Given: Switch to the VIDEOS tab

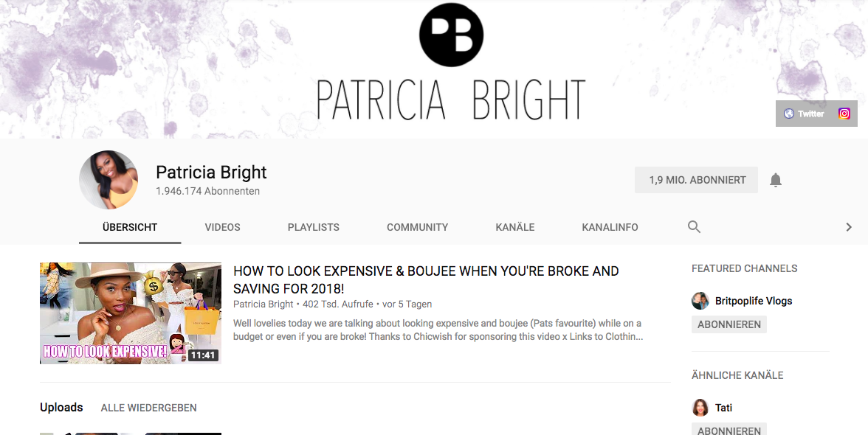Looking at the screenshot, I should 223,227.
